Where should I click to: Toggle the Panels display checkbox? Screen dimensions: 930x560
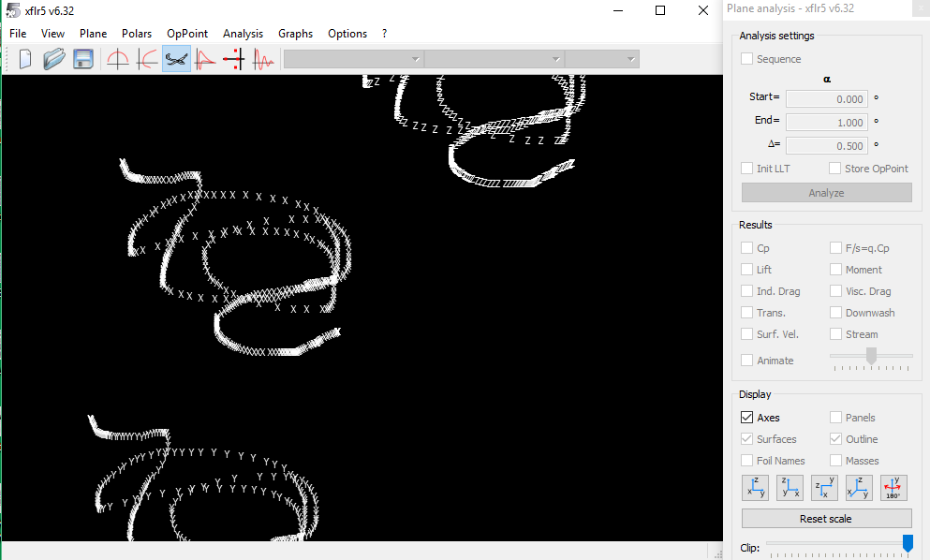(835, 418)
